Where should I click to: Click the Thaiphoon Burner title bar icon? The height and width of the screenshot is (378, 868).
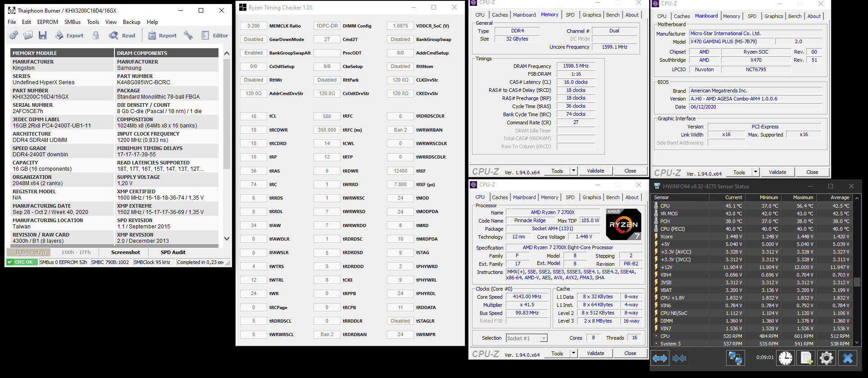[12, 10]
